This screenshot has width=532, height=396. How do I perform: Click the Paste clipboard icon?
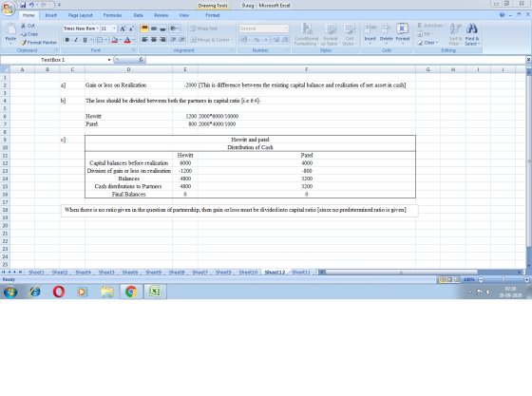(10, 29)
